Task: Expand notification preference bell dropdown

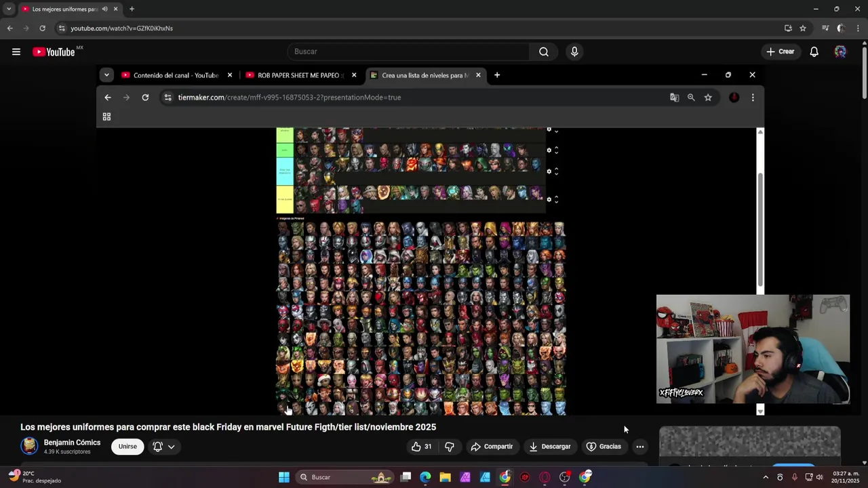Action: coord(163,447)
